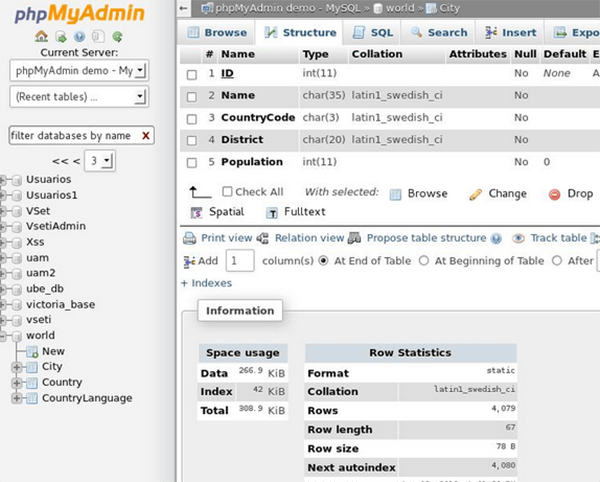
Task: Check the Name column checkbox
Action: point(192,97)
